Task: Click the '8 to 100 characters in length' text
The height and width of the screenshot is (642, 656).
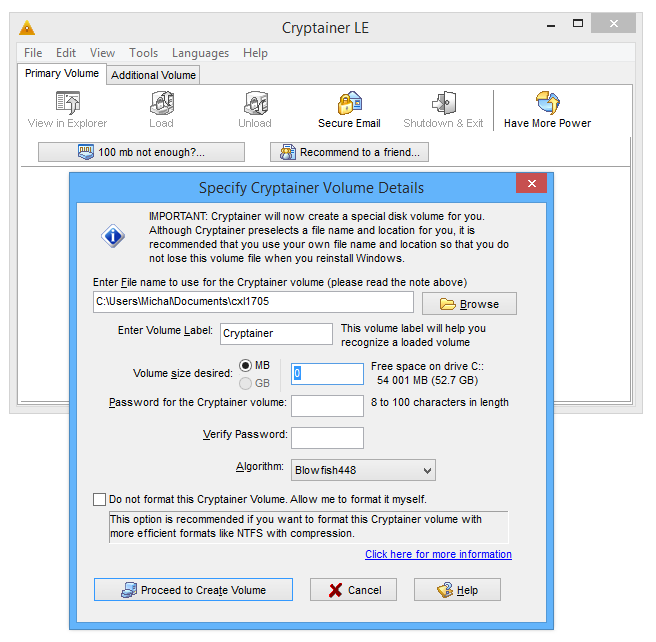Action: coord(440,402)
